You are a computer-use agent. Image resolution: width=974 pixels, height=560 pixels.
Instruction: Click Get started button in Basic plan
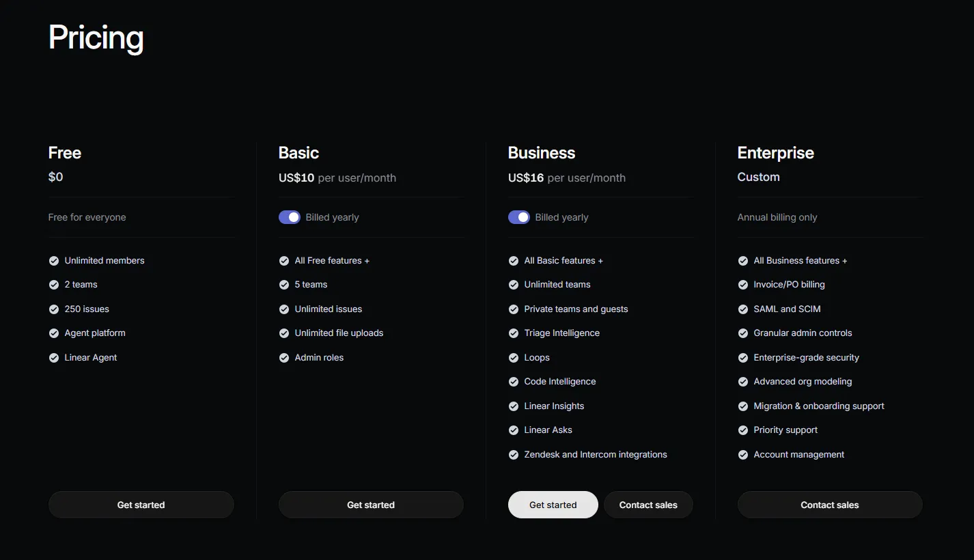click(371, 505)
